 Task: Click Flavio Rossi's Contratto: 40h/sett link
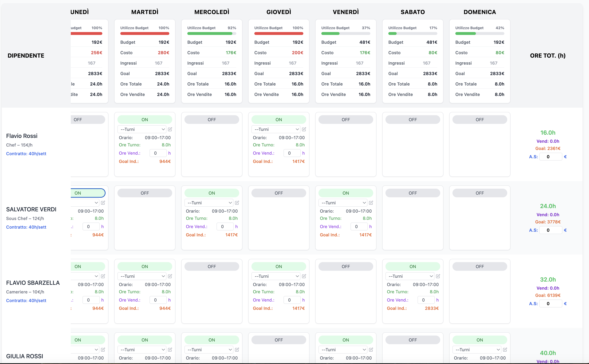pos(26,154)
